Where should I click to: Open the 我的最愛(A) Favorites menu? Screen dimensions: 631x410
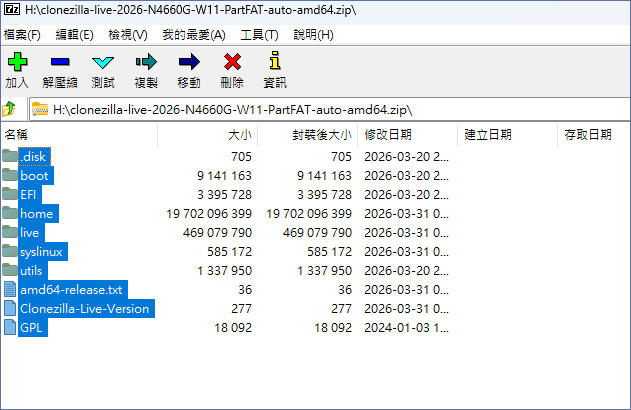(194, 35)
